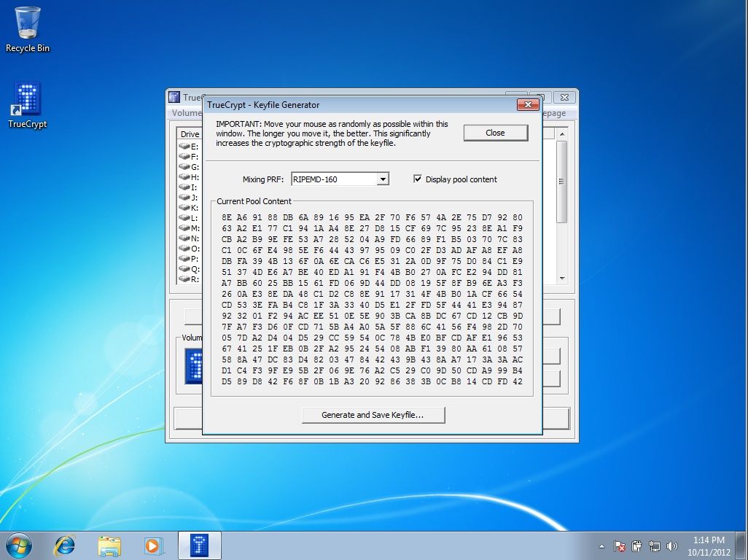Select drive M: in the drive list
This screenshot has width=748, height=560.
[190, 228]
